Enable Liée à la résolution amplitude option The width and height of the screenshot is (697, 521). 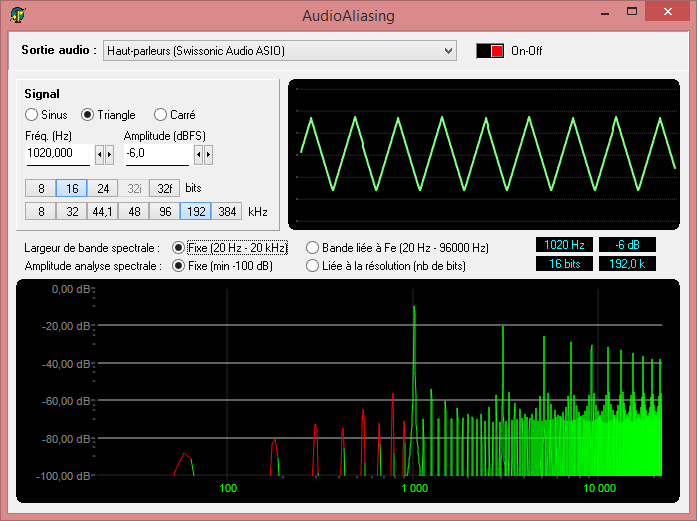click(313, 266)
